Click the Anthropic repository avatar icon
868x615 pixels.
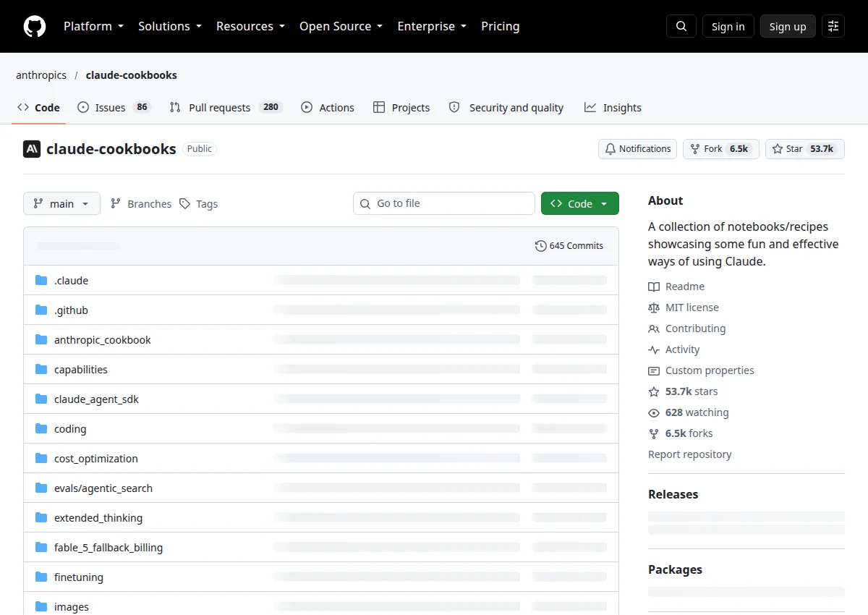[x=32, y=149]
